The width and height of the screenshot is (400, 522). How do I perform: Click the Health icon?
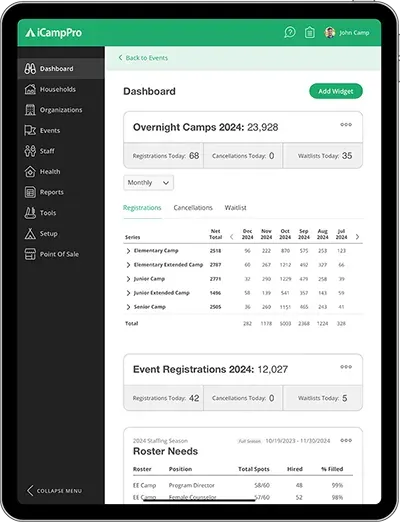tap(30, 172)
